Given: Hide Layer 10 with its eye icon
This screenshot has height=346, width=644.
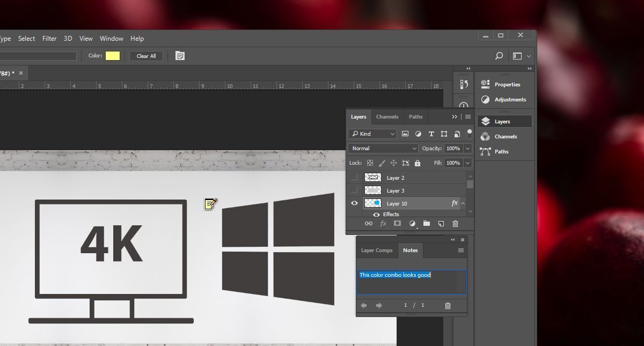Looking at the screenshot, I should pyautogui.click(x=354, y=203).
